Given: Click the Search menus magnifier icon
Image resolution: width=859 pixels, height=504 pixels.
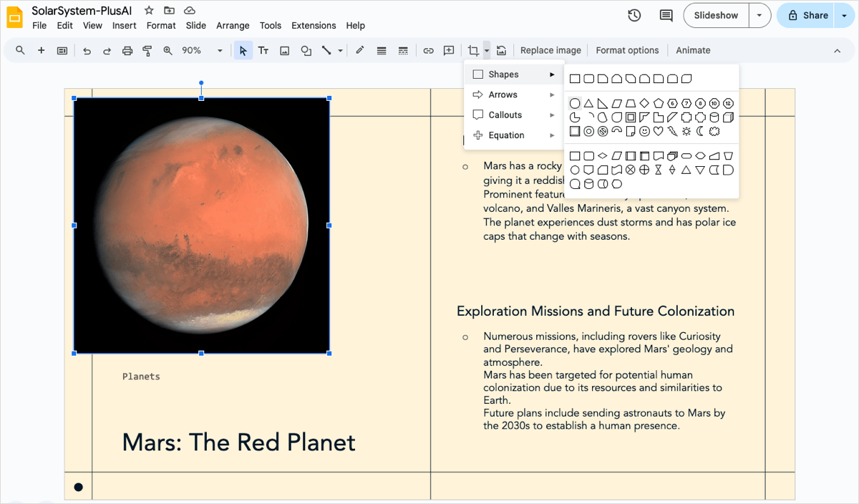Looking at the screenshot, I should click(x=20, y=50).
